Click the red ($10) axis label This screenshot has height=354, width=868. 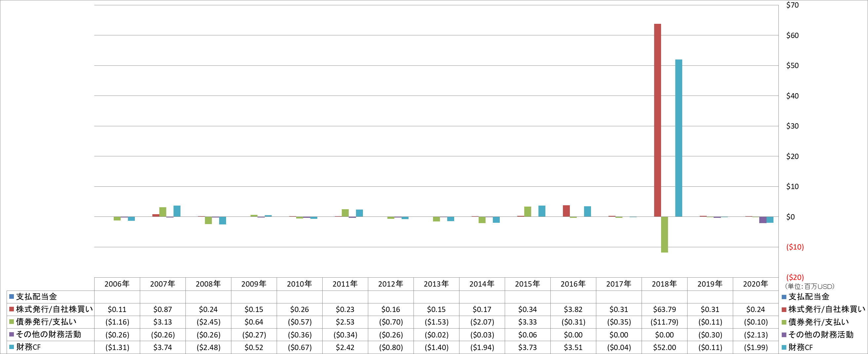[x=795, y=247]
